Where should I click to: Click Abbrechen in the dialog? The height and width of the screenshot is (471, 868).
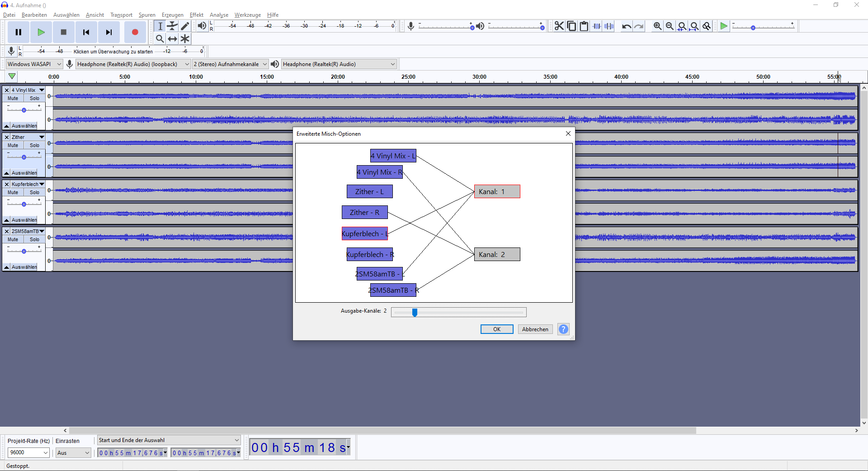point(535,329)
